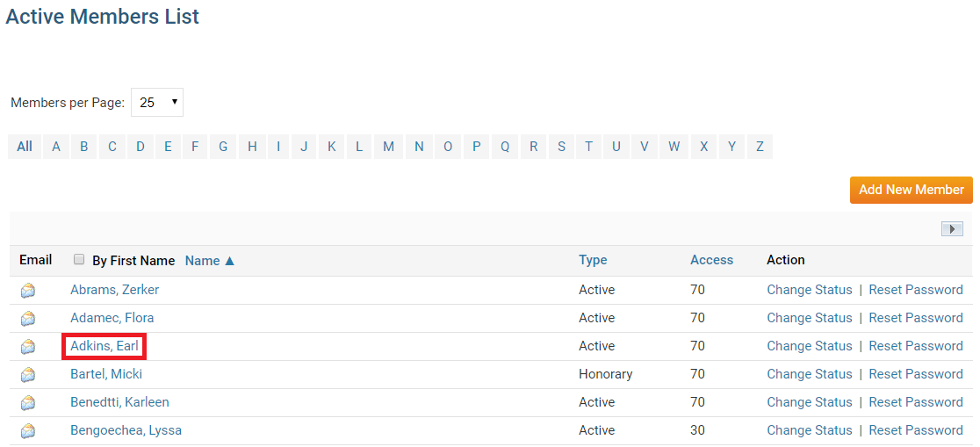Click email icon for Bartel, Micki
980x447 pixels.
pos(28,375)
